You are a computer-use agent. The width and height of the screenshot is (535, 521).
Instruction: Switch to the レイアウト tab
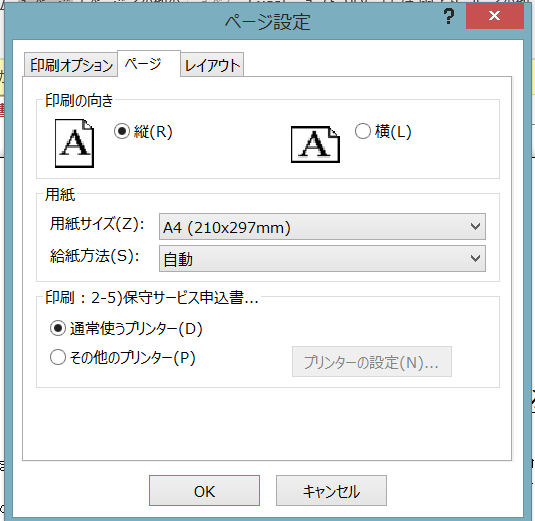coord(212,65)
